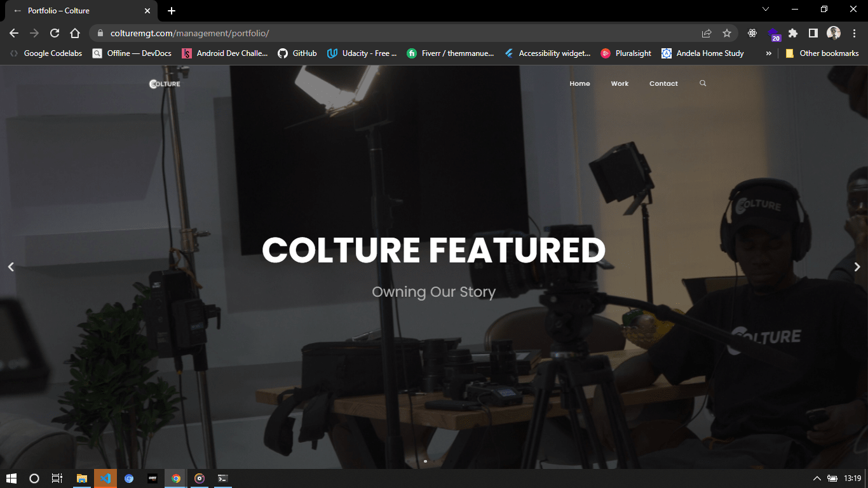Screen dimensions: 868x488
Task: Open the GitHub bookmark
Action: 297,53
